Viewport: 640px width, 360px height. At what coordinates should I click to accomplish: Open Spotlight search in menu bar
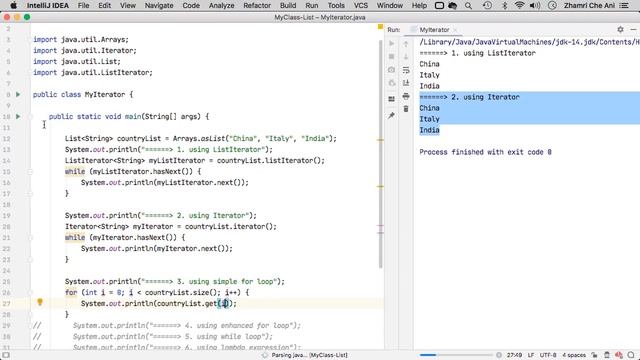tap(468, 5)
